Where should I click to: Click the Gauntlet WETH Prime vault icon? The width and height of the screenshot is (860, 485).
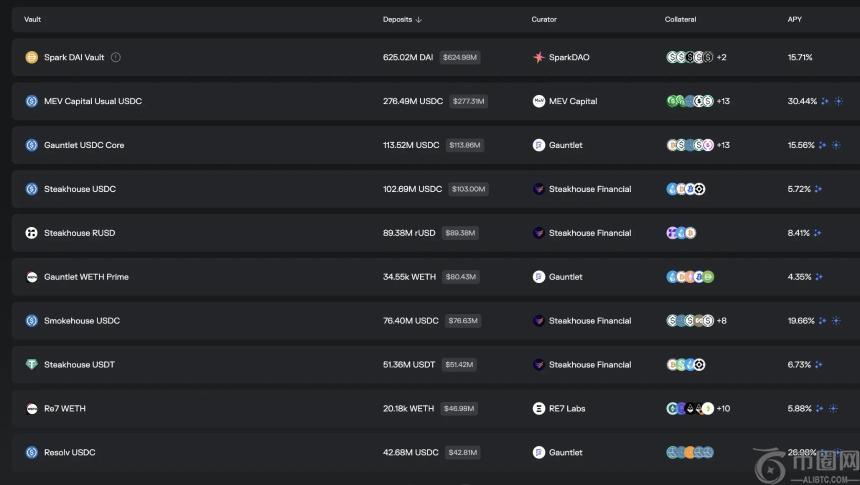coord(31,277)
